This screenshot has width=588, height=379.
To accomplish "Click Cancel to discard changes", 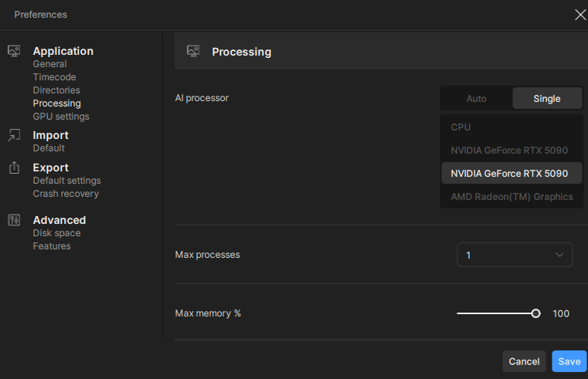I will pos(524,361).
